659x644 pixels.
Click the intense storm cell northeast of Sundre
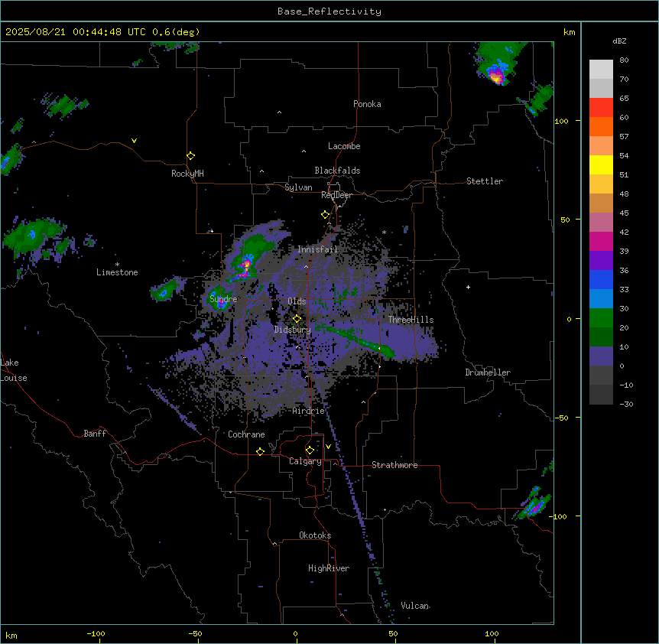pyautogui.click(x=246, y=265)
